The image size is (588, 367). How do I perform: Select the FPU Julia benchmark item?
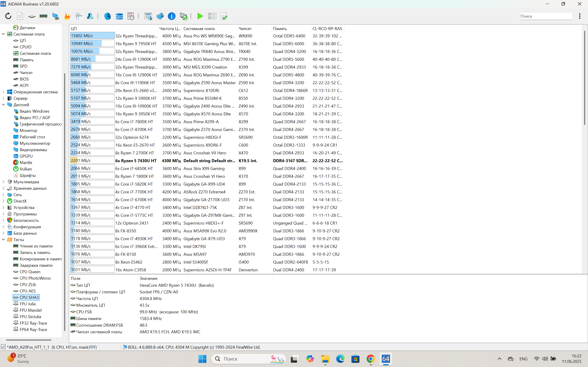coord(28,304)
